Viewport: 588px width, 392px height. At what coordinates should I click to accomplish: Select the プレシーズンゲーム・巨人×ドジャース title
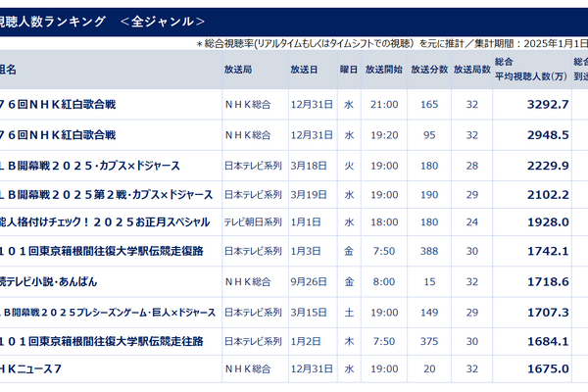coord(108,312)
